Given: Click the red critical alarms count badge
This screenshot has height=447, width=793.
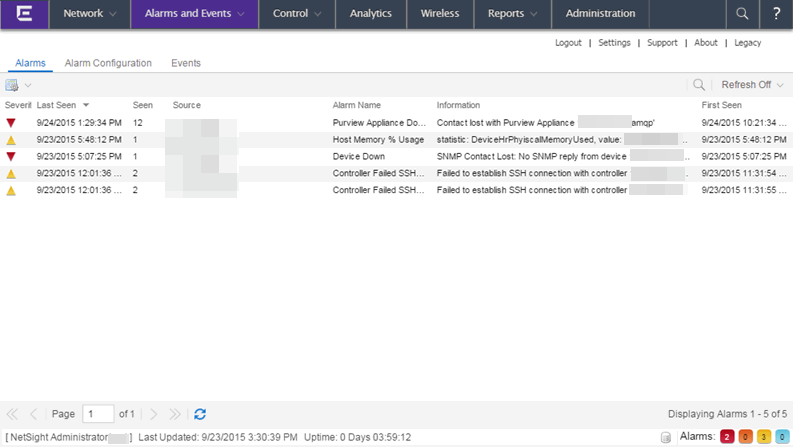Looking at the screenshot, I should (x=727, y=437).
